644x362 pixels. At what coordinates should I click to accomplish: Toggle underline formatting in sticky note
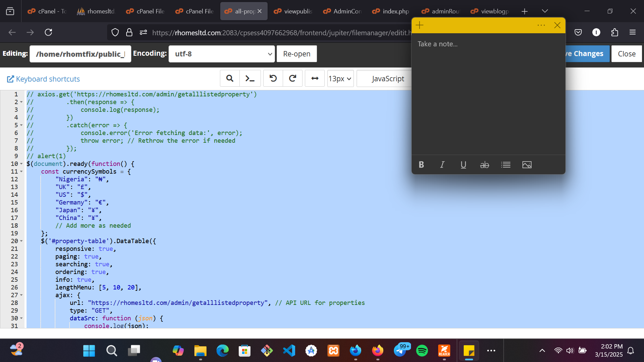(463, 165)
